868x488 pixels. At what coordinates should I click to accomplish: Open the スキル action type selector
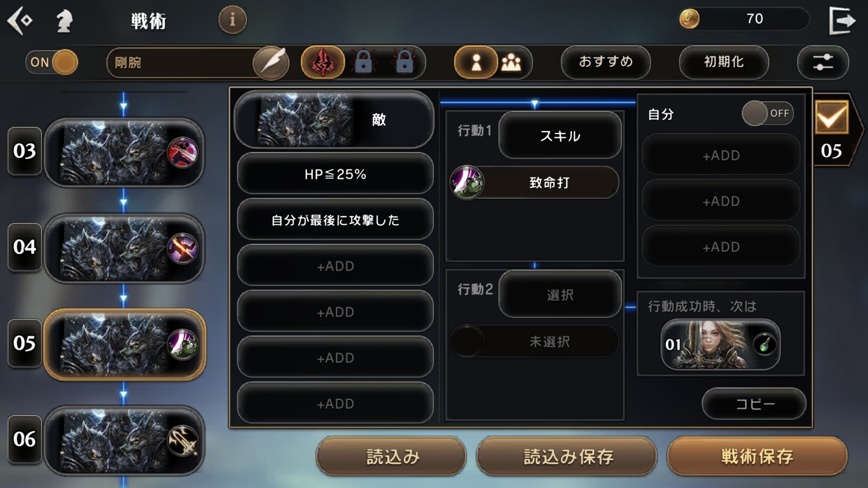point(560,135)
